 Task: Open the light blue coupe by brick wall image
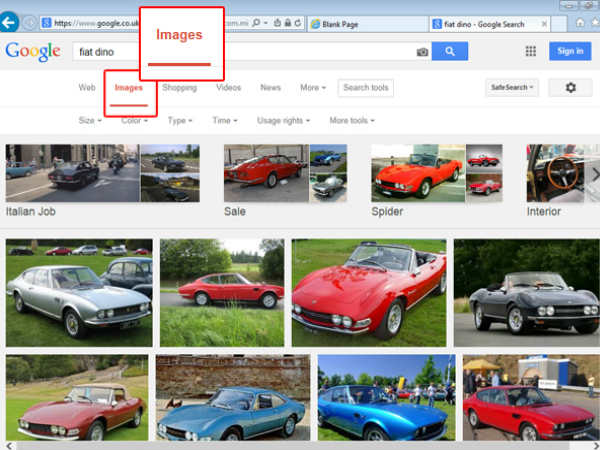point(233,398)
